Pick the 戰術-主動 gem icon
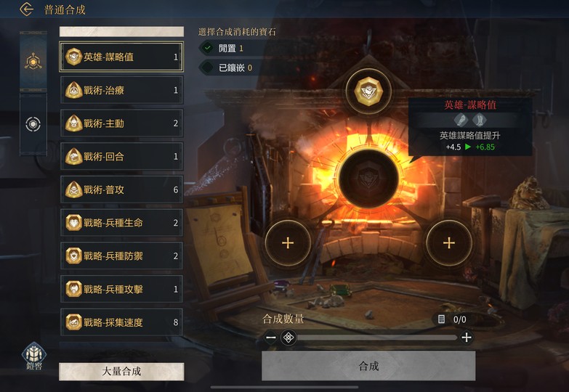569x392 pixels. coord(73,123)
